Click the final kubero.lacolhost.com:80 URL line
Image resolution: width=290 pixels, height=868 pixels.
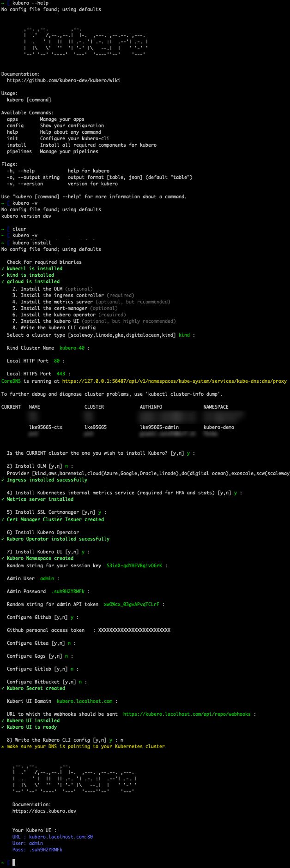click(x=53, y=837)
